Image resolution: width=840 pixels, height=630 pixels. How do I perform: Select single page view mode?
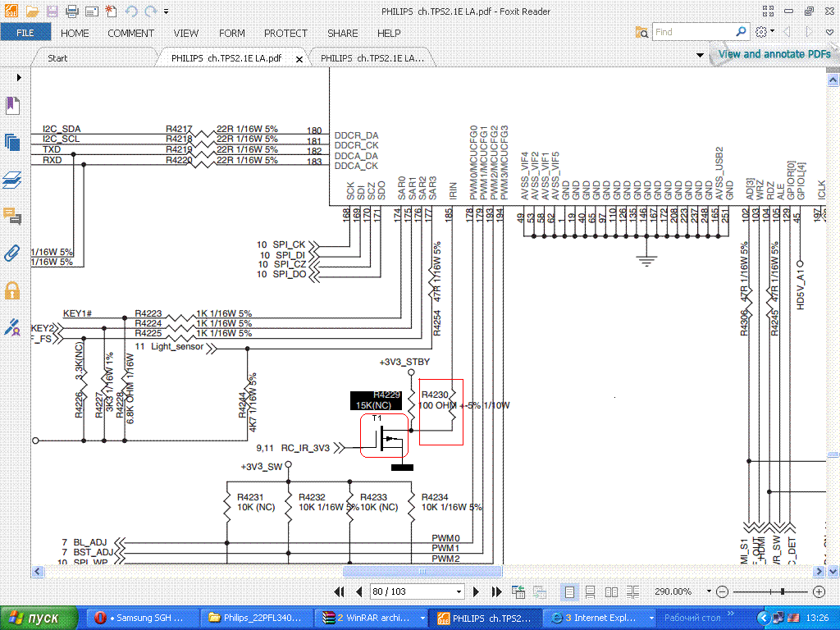click(x=569, y=592)
